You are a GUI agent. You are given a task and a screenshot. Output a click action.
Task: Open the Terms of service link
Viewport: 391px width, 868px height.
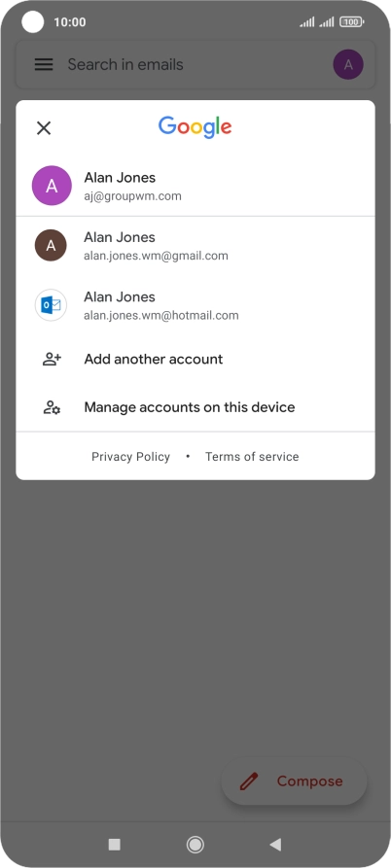click(252, 457)
